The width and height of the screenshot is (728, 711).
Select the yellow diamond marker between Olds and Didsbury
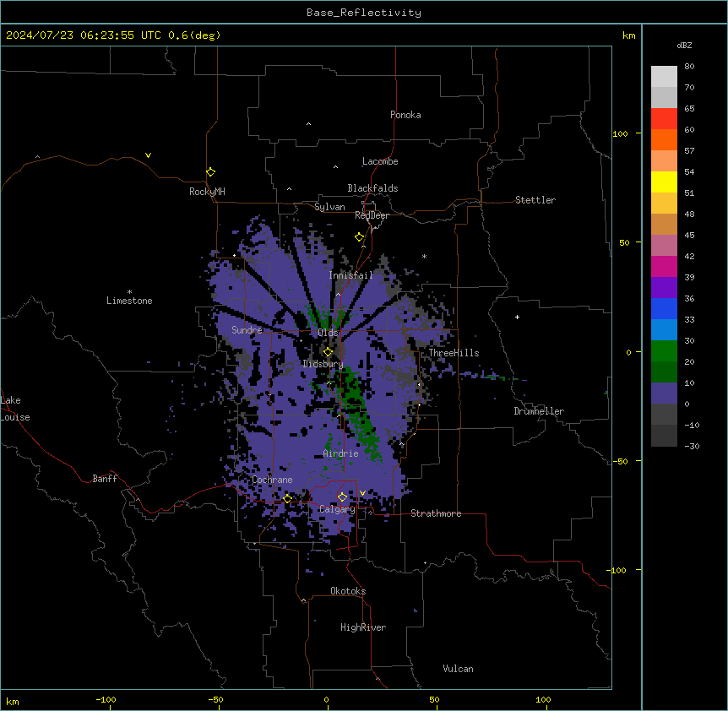[329, 352]
